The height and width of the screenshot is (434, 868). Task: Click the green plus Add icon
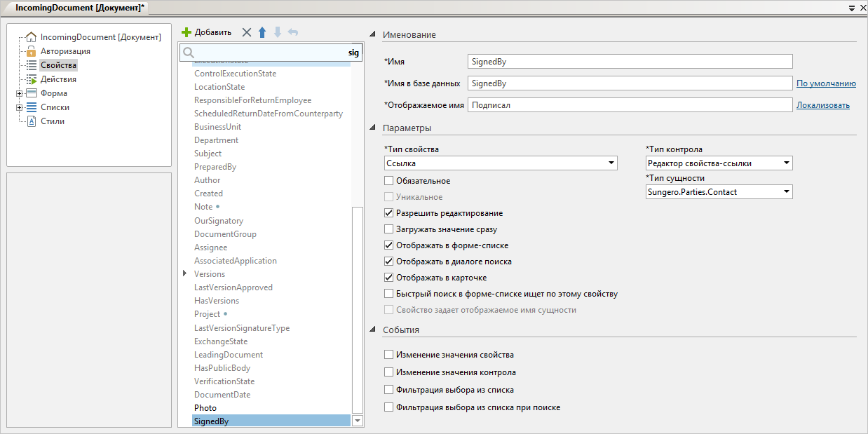[x=187, y=32]
